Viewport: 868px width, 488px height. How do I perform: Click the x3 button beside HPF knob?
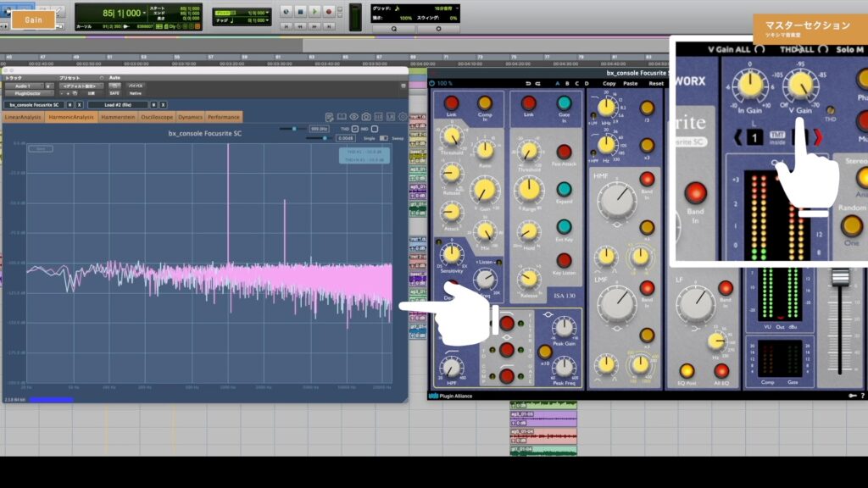[x=647, y=146]
